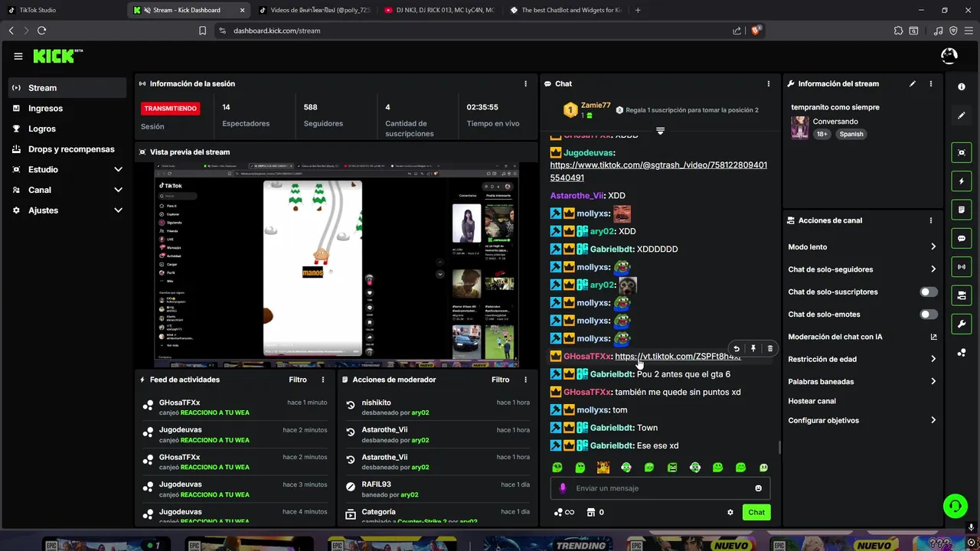Viewport: 980px width, 551px height.
Task: Toggle chat bubble panel icon in right sidebar
Action: point(962,239)
